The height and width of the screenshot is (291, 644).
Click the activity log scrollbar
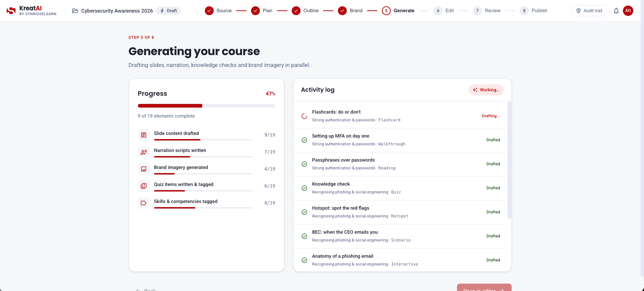(x=509, y=160)
